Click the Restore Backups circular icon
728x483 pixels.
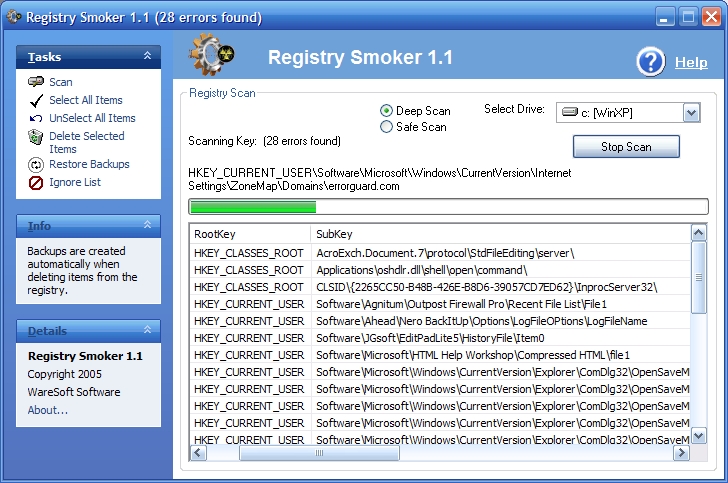[36, 164]
